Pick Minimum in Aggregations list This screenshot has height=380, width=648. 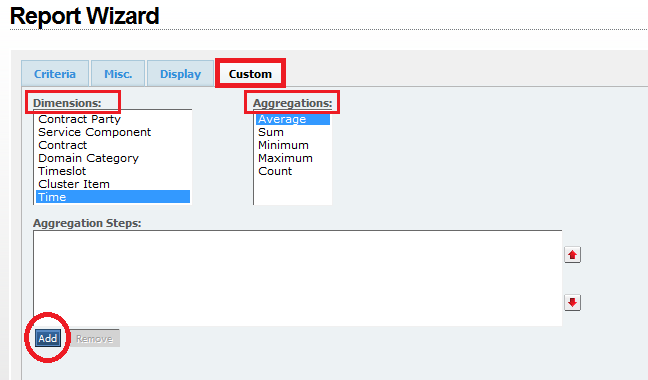(x=293, y=145)
